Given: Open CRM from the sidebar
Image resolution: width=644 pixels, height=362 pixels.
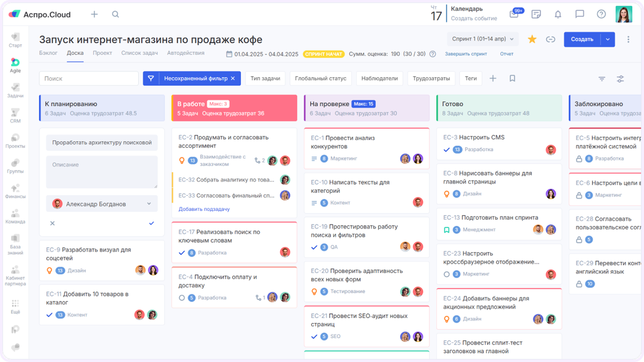Looking at the screenshot, I should [x=15, y=116].
